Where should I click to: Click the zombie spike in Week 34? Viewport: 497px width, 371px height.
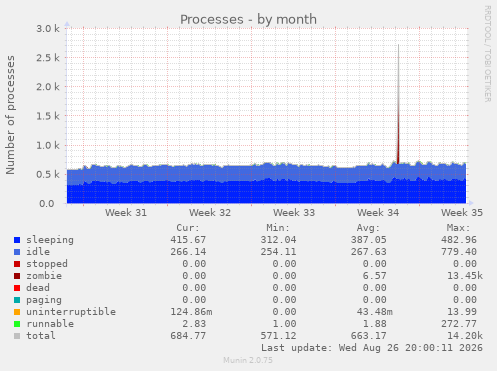pos(398,140)
